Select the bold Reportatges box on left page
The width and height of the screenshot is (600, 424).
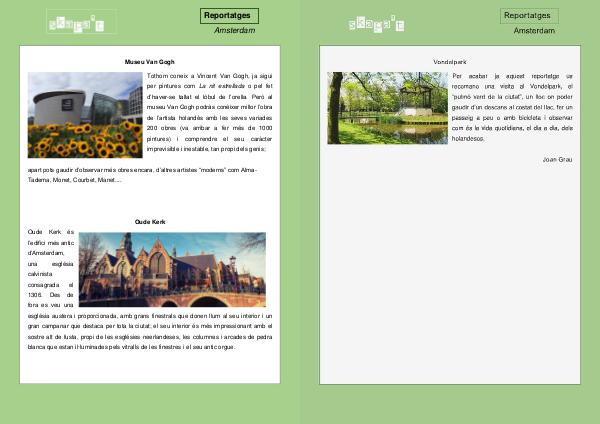point(229,16)
